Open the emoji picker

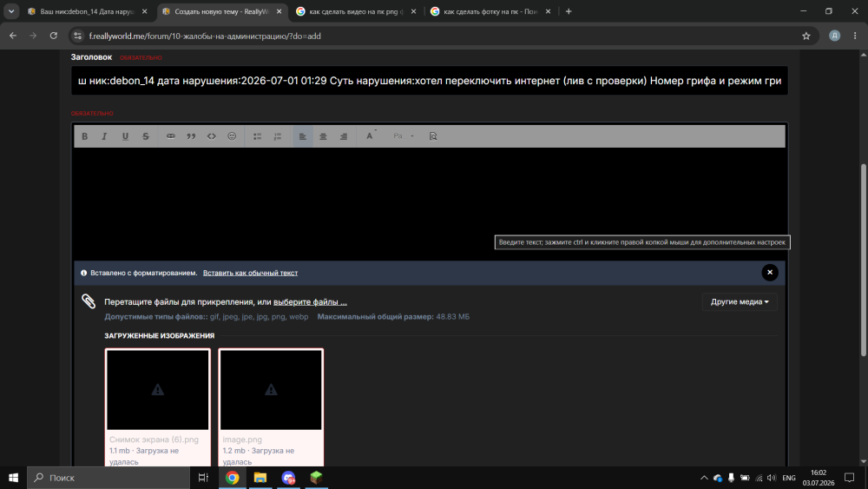(232, 136)
